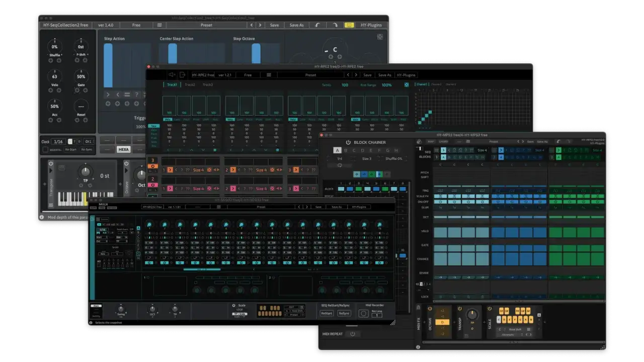
Task: Toggle the pink power button for HY-RPE2 track 2
Action: (x=153, y=185)
